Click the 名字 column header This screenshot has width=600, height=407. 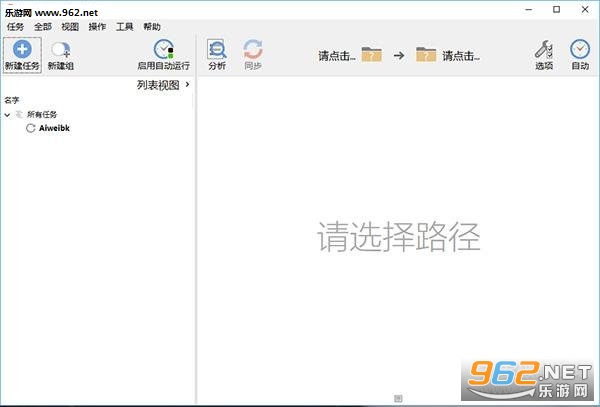tap(11, 100)
